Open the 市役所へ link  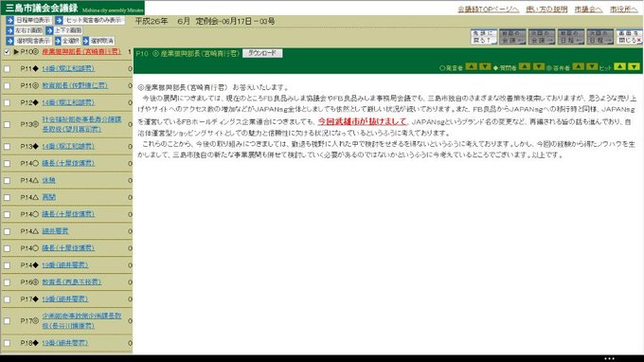point(623,9)
